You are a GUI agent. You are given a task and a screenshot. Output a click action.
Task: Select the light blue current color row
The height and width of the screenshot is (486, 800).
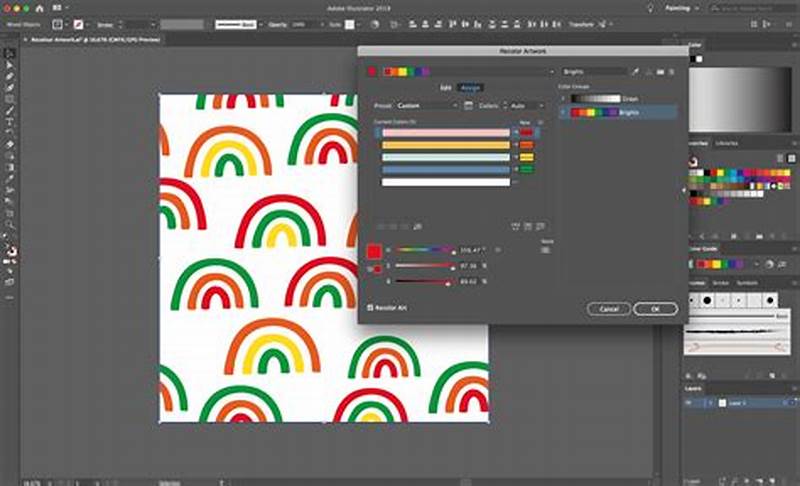tap(446, 157)
